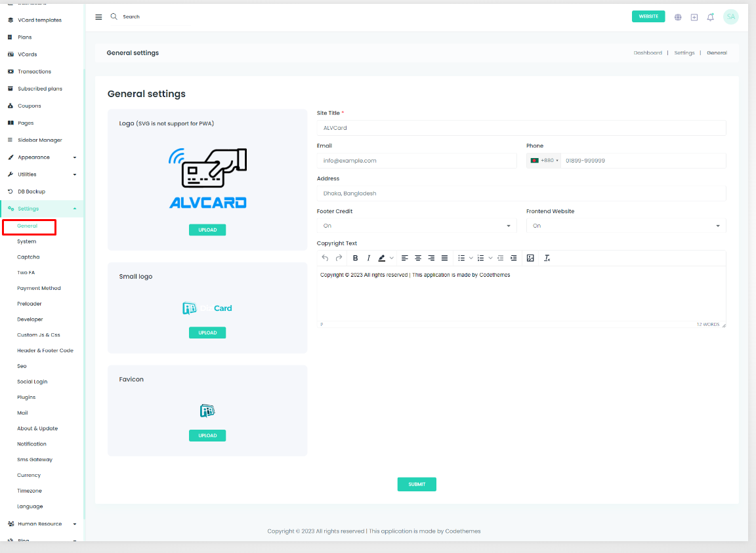Viewport: 756px width, 553px height.
Task: Open the globe language icon
Action: [x=678, y=17]
